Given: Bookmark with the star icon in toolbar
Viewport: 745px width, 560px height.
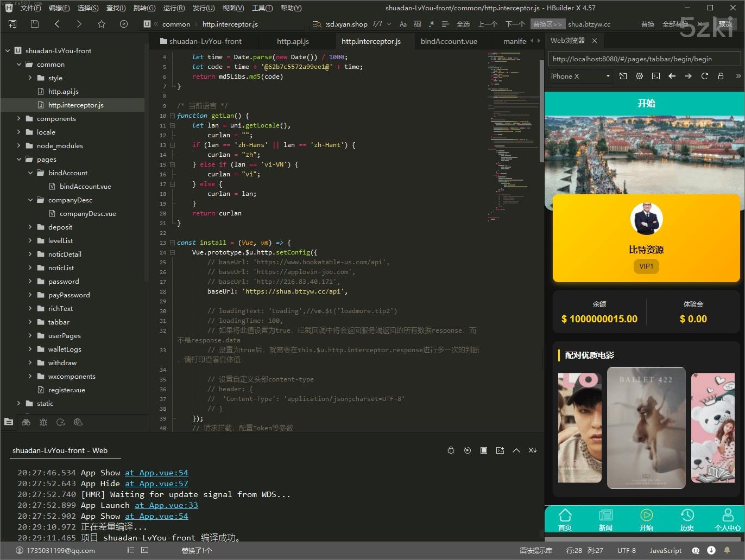Looking at the screenshot, I should tap(102, 24).
